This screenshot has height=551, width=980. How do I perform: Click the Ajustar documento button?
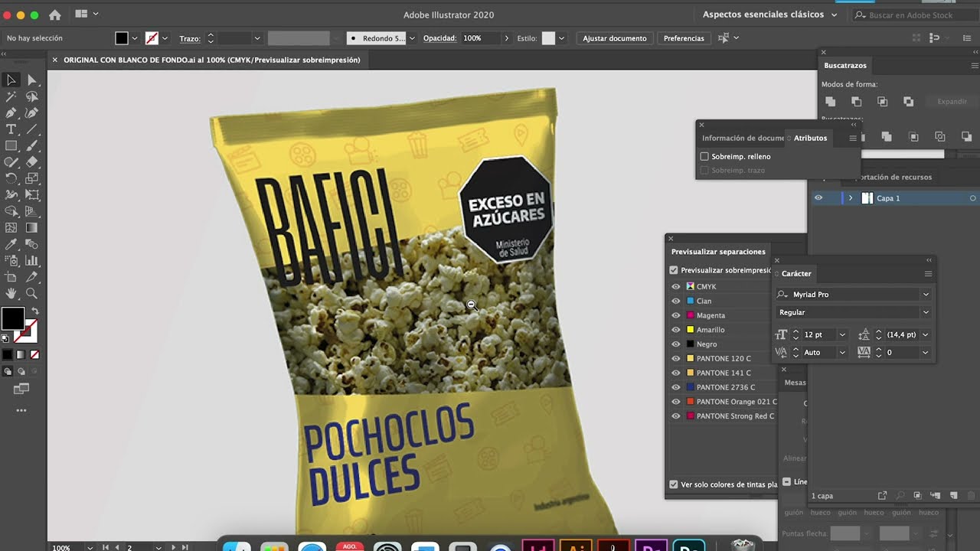615,38
